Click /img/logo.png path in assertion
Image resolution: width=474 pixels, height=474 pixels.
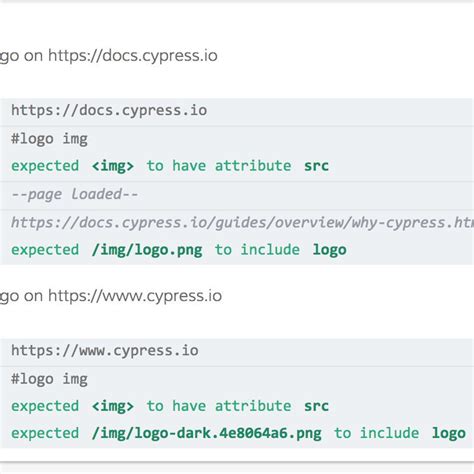[x=147, y=250]
